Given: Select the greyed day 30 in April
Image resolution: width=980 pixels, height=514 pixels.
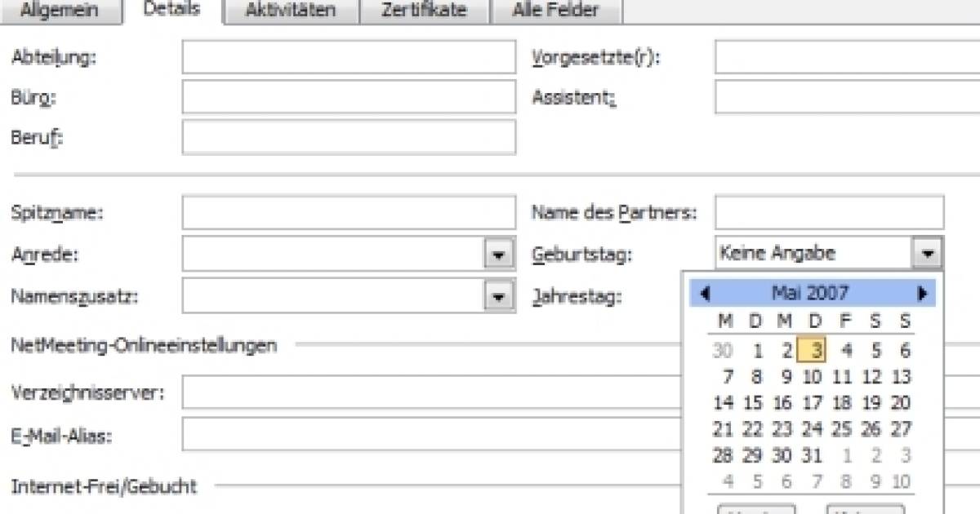Looking at the screenshot, I should [723, 351].
